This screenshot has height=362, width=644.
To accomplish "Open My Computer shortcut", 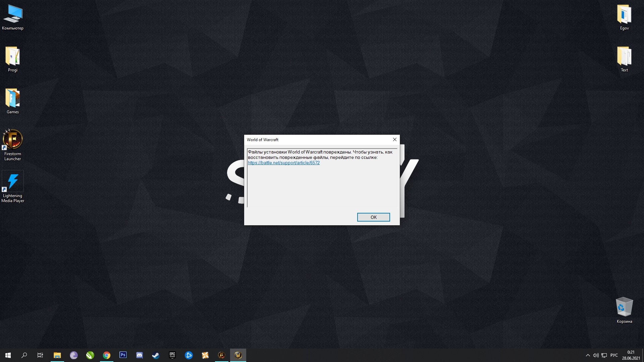I will click(12, 15).
